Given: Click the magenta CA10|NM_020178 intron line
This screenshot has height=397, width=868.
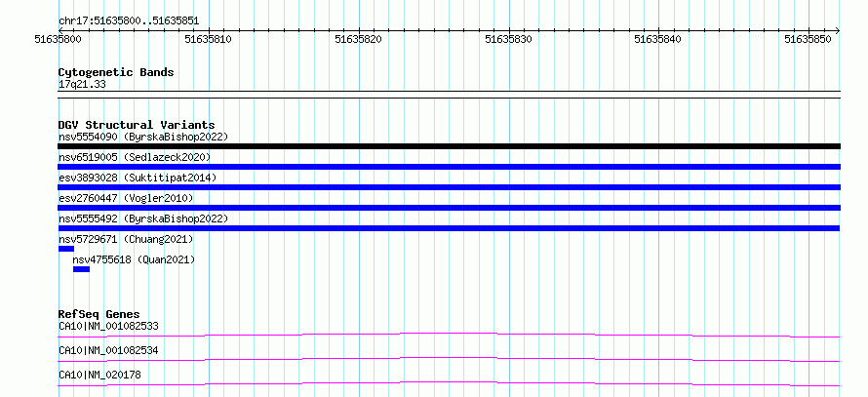Looking at the screenshot, I should coord(449,383).
